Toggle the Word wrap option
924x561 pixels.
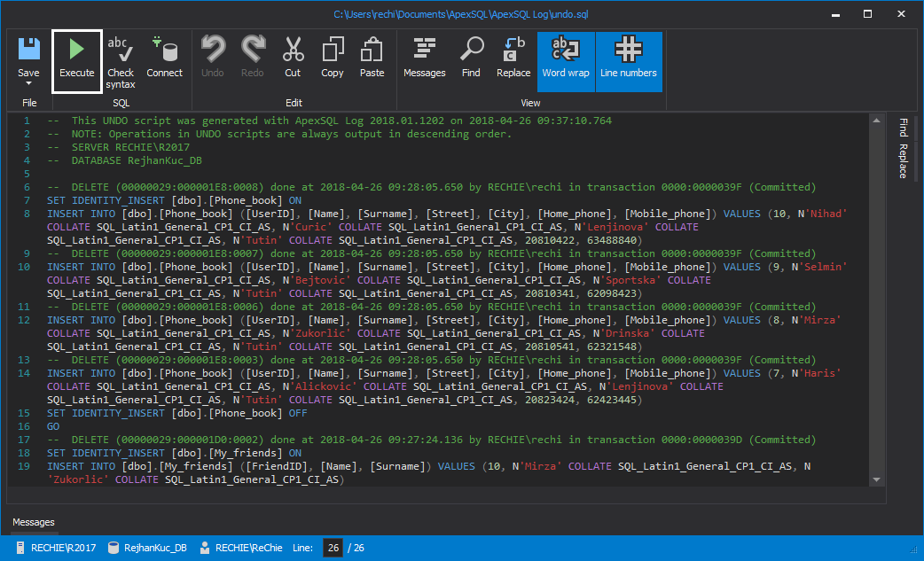[566, 60]
